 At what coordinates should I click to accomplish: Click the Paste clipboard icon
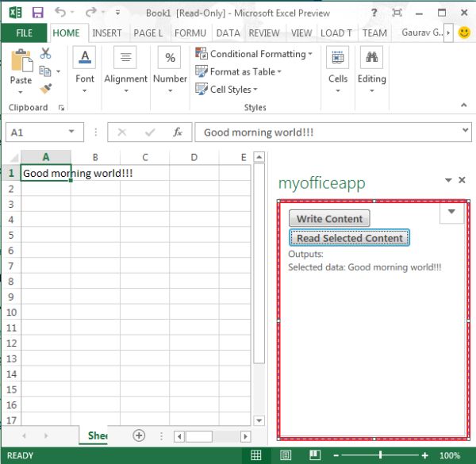tap(21, 61)
